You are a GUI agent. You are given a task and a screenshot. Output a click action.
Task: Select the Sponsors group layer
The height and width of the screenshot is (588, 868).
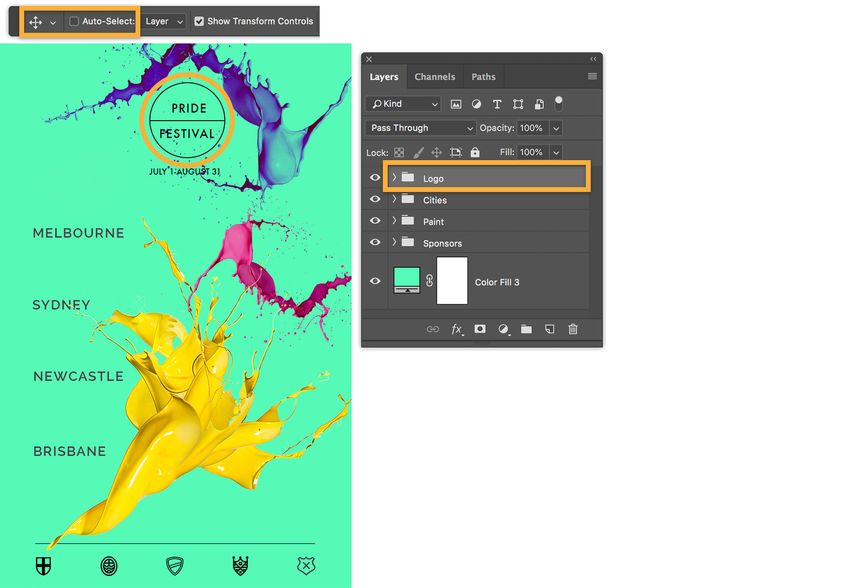click(x=442, y=243)
